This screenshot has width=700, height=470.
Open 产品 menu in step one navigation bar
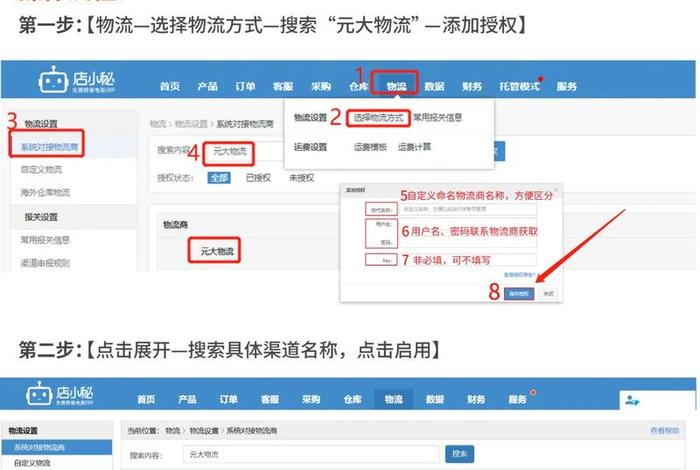(208, 87)
